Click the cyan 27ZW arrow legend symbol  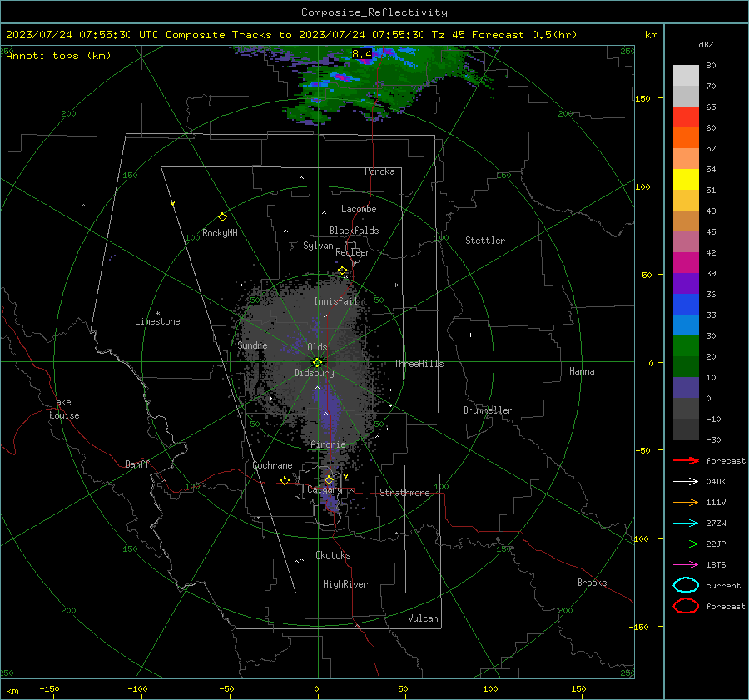click(x=686, y=524)
